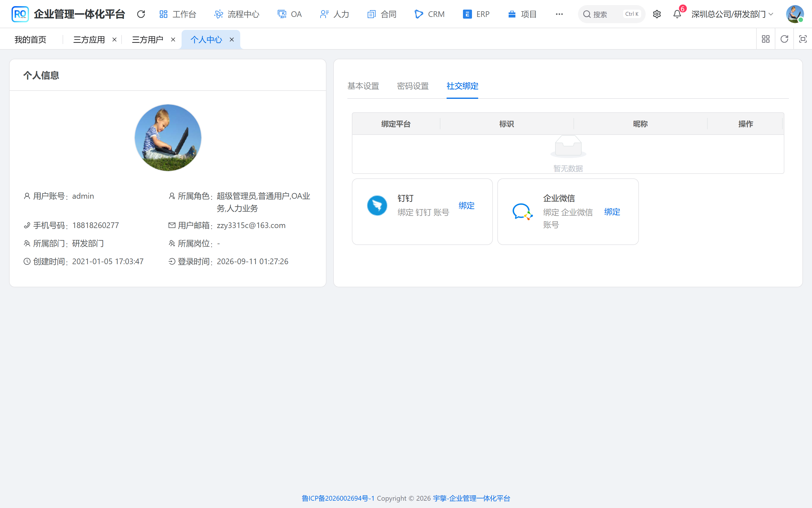Screen dimensions: 812x508
Task: Click the profile photo in 个人信息
Action: tap(168, 138)
